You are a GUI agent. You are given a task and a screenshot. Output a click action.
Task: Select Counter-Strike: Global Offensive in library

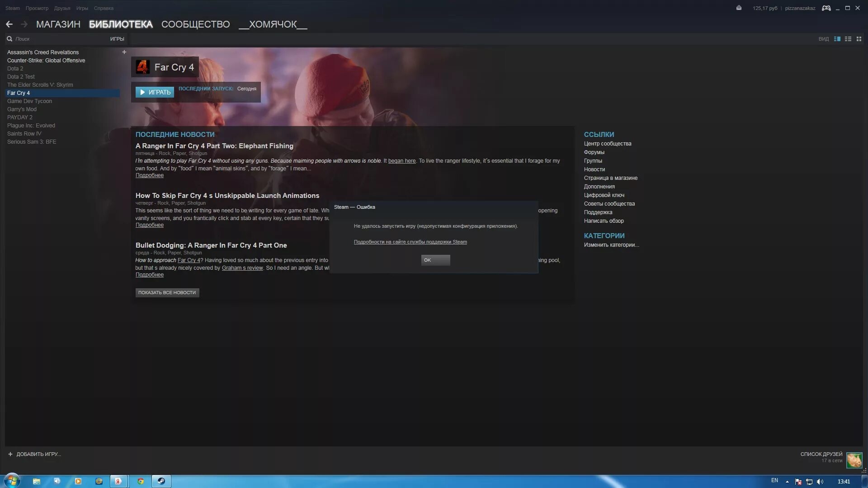point(46,61)
